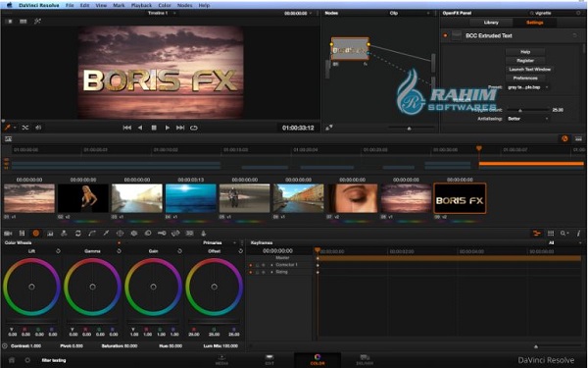Open the Keyframes All dropdown
588x368 pixels.
(x=564, y=243)
